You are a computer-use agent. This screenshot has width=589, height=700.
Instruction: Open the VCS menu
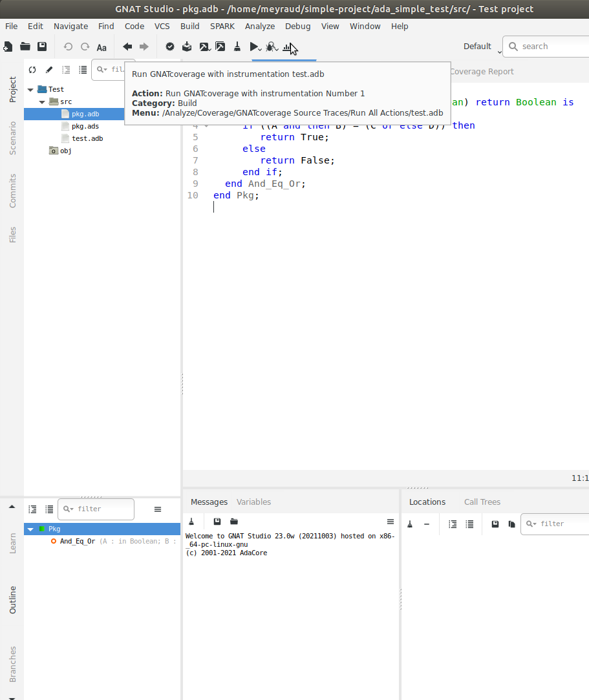click(162, 27)
